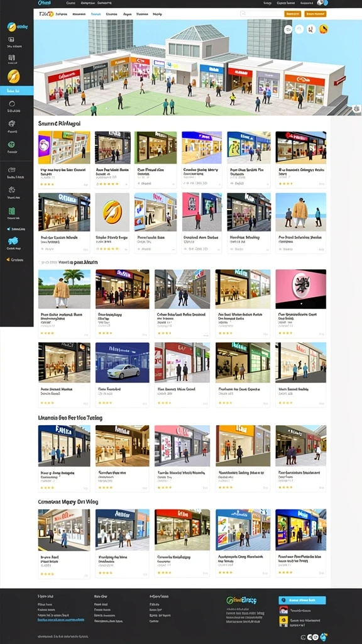Open the blue fish-shaped sidebar icon
The width and height of the screenshot is (362, 644).
(13, 241)
